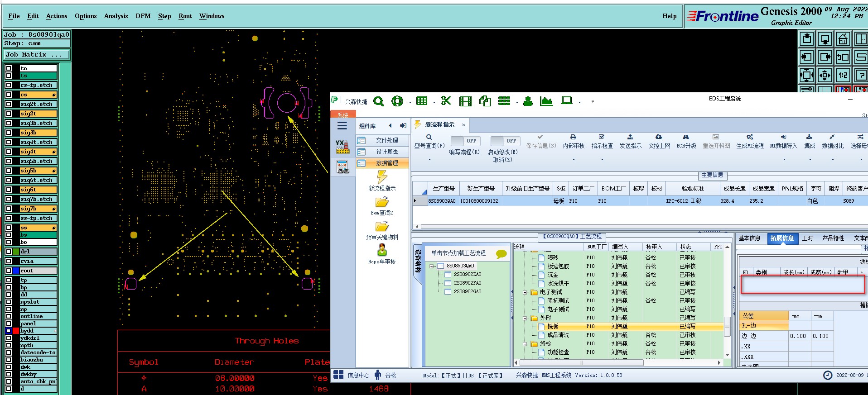Click the film strip icon in EDS toolbar

(465, 101)
